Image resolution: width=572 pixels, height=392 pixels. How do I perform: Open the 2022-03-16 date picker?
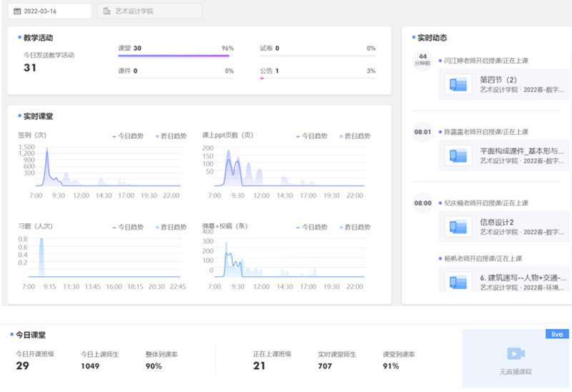coord(49,11)
